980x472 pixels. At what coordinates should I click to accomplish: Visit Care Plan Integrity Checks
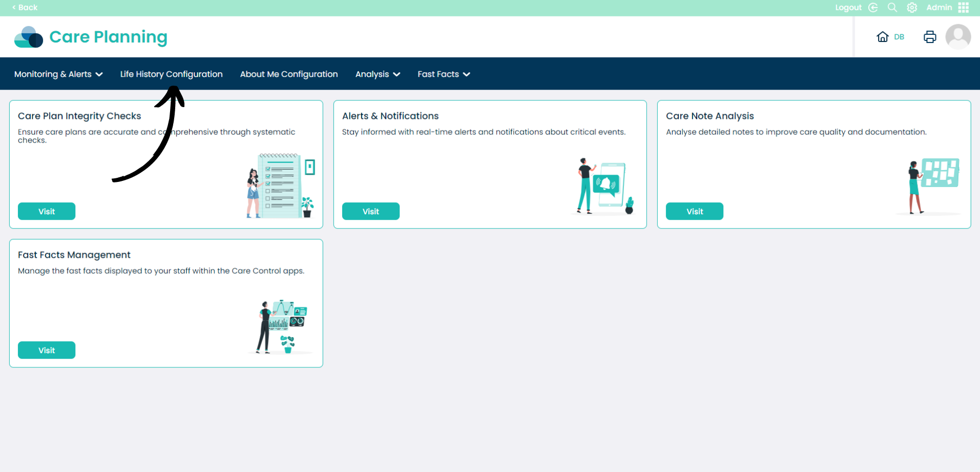tap(47, 211)
